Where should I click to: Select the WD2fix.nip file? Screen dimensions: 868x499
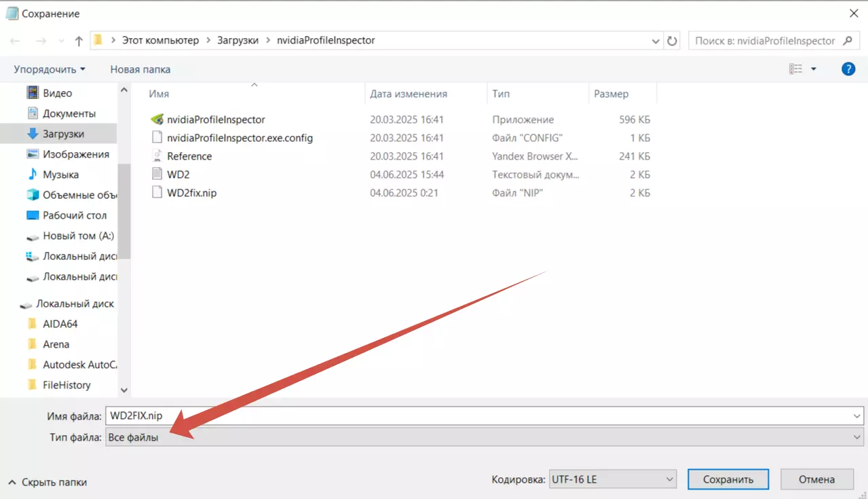192,193
